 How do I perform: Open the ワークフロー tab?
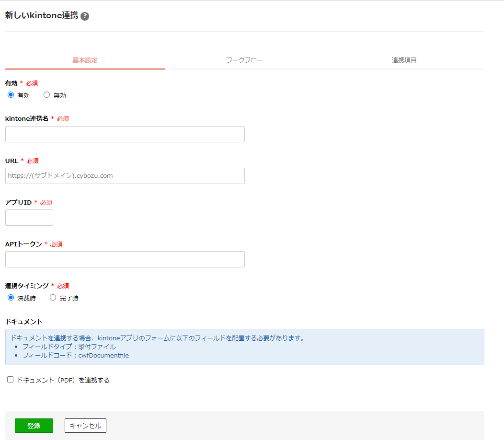pyautogui.click(x=244, y=60)
